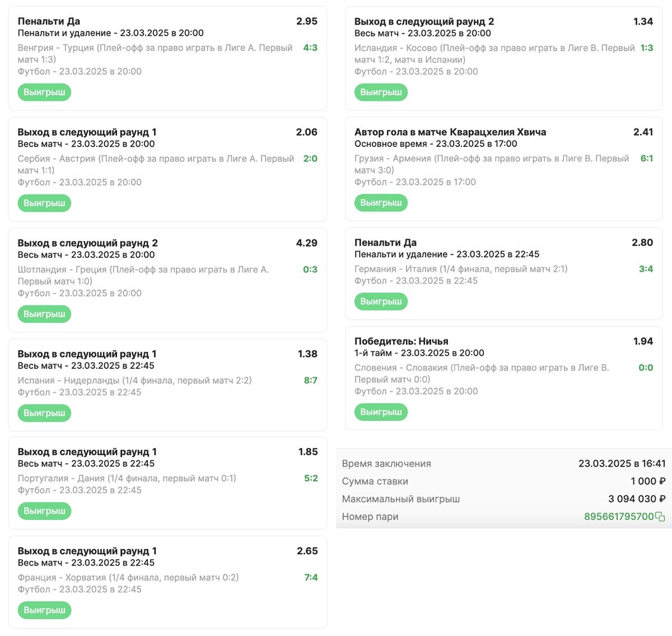The width and height of the screenshot is (672, 636).
Task: Copy the bet number 895661795700
Action: 660,517
